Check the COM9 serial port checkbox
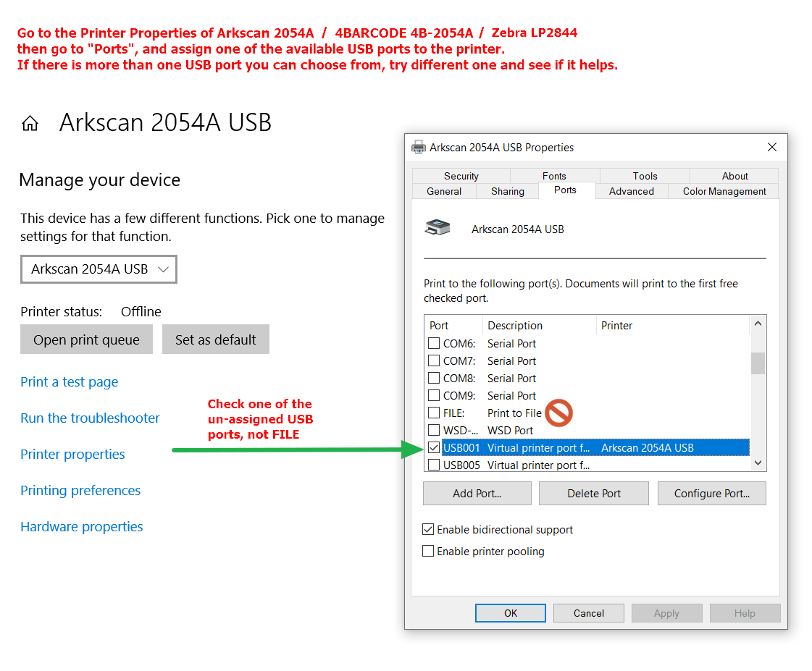 click(434, 395)
